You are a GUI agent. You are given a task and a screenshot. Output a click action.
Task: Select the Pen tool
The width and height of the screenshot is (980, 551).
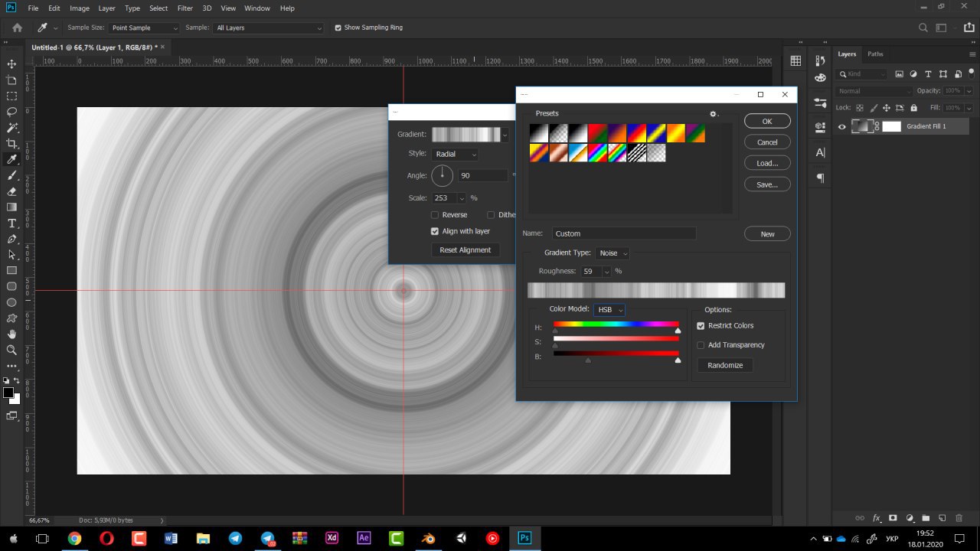click(11, 239)
